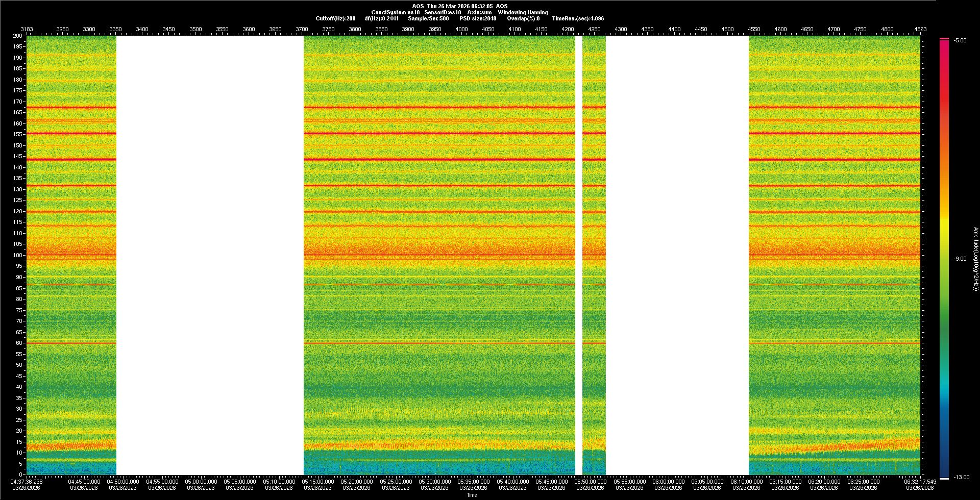Click the Windowing:Hanning header text
Screen dimensions: 980x500
(523, 12)
